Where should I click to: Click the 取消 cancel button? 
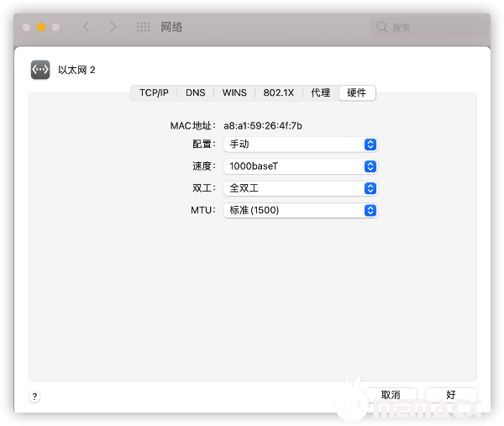tap(390, 395)
